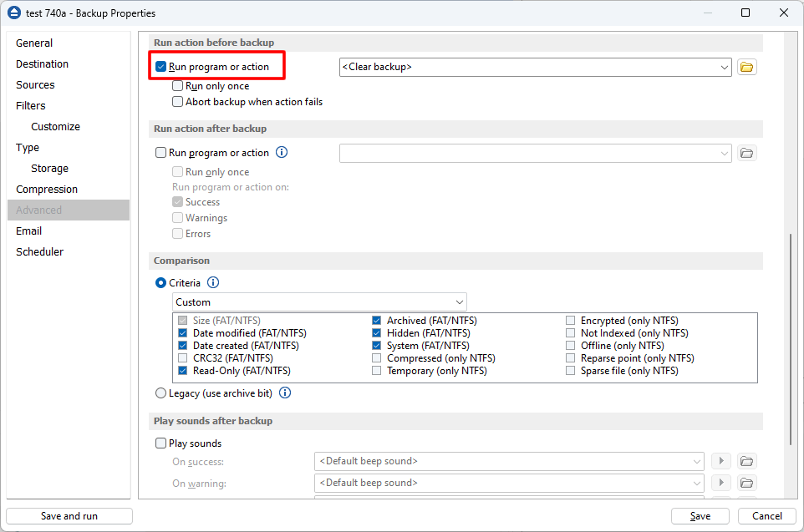
Task: Click the info icon next to Legacy option
Action: click(285, 393)
